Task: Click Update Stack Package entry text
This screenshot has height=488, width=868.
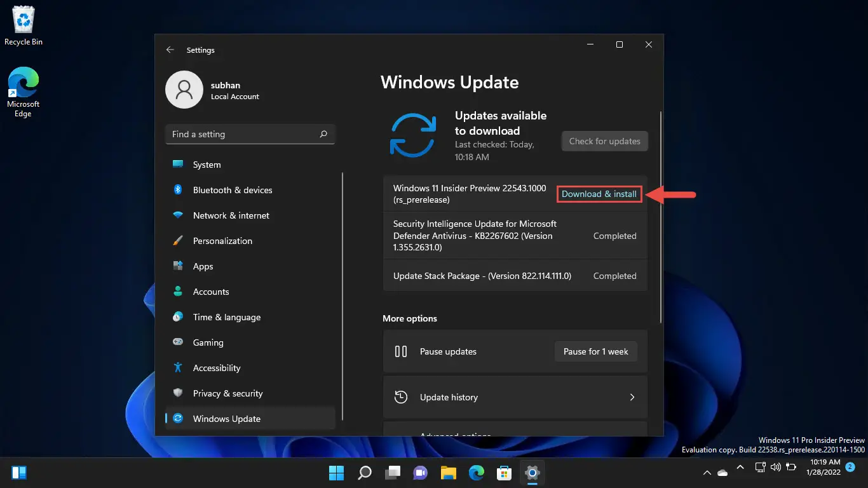Action: [482, 276]
